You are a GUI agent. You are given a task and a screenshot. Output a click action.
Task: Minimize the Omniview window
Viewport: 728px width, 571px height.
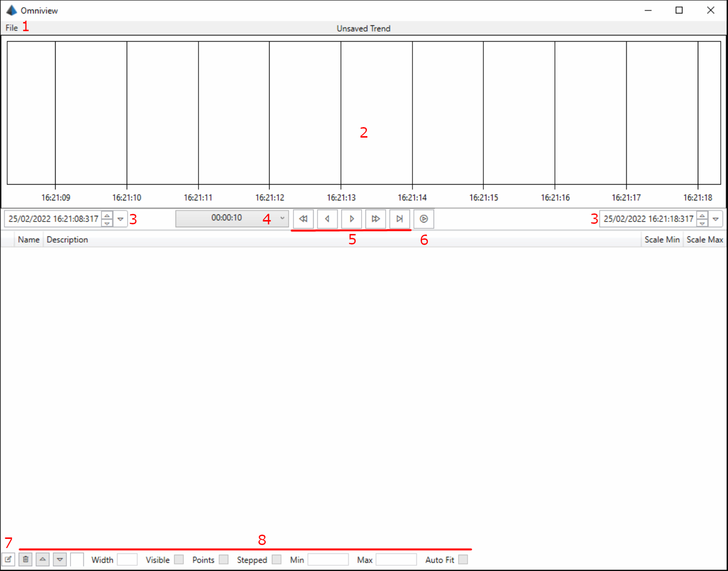[x=648, y=10]
